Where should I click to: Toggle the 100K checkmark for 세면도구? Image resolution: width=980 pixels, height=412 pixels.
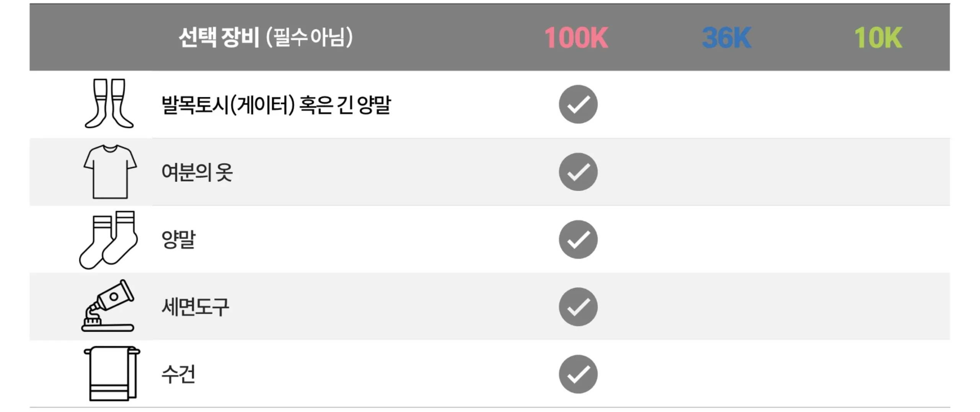pos(578,307)
